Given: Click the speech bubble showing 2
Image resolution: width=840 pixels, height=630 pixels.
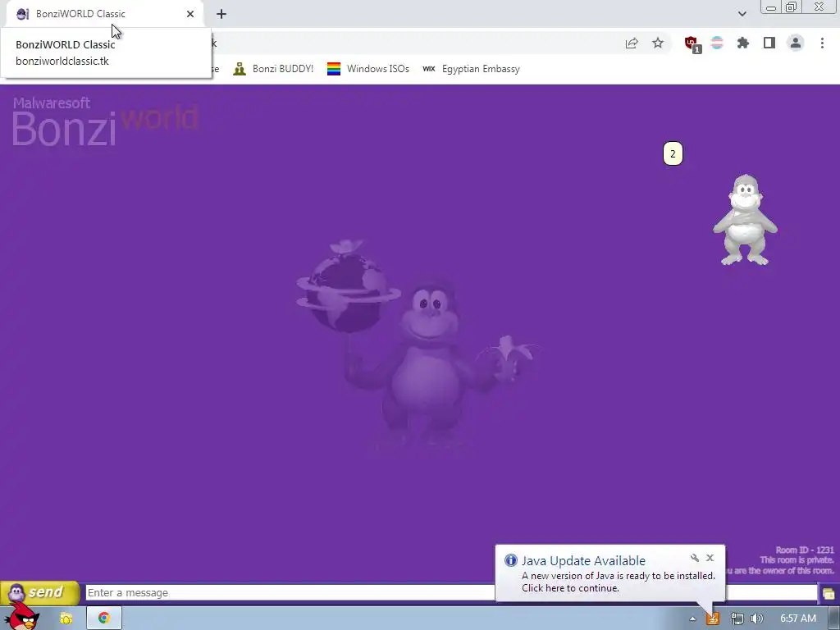Looking at the screenshot, I should point(673,153).
